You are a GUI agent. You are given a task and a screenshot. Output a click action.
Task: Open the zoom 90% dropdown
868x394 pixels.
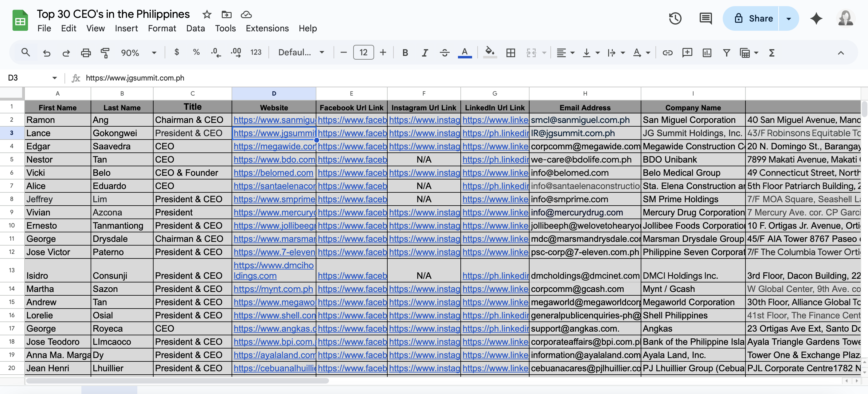139,53
